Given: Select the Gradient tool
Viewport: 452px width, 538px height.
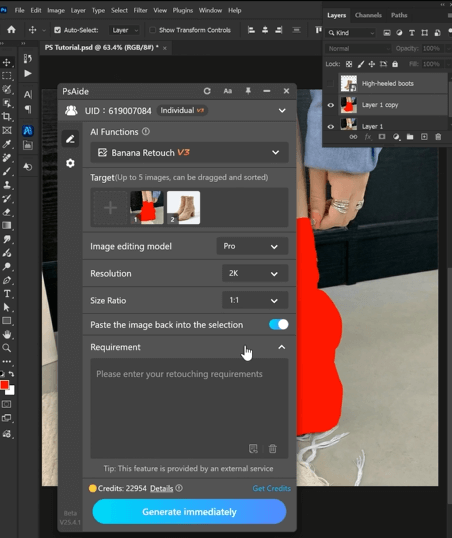Looking at the screenshot, I should pyautogui.click(x=7, y=225).
